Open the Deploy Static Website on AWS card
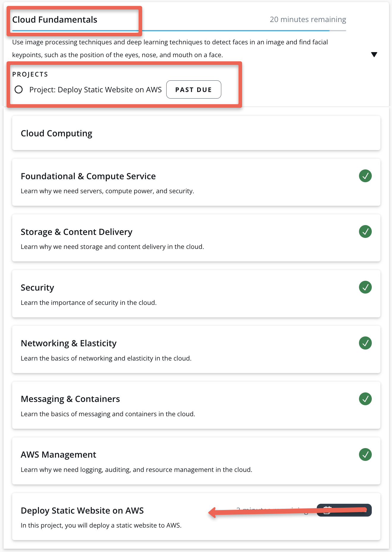Viewport: 392px width, 552px height. (x=82, y=511)
